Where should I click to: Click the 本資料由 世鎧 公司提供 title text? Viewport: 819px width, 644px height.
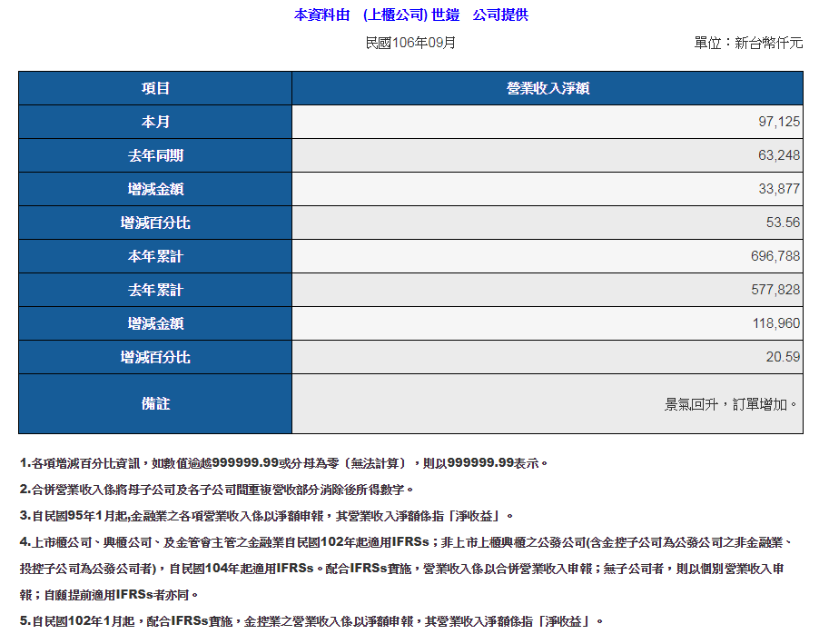(410, 15)
